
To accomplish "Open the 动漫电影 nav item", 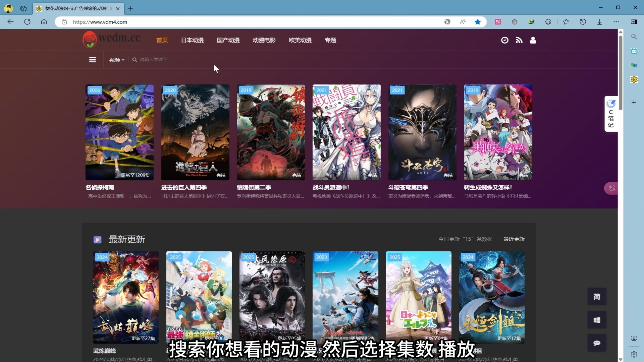I will (x=264, y=40).
